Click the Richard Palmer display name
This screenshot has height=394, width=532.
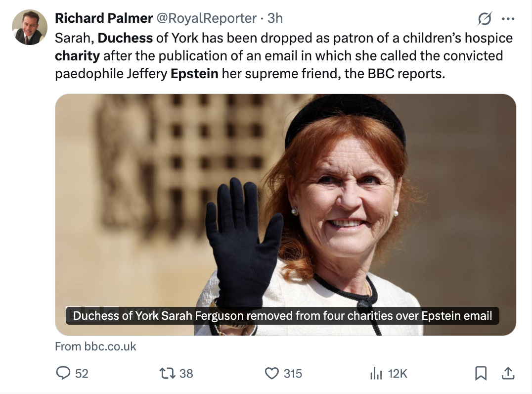point(104,18)
